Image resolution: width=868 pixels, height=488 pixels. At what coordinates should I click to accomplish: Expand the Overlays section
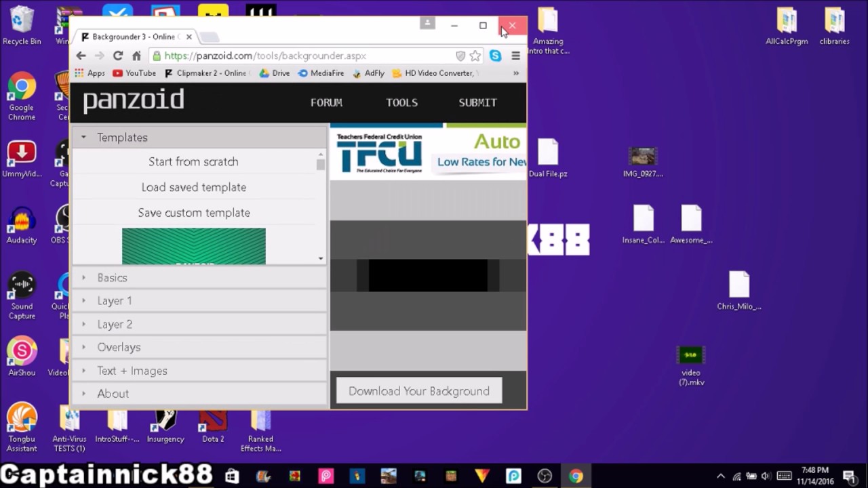coord(199,347)
